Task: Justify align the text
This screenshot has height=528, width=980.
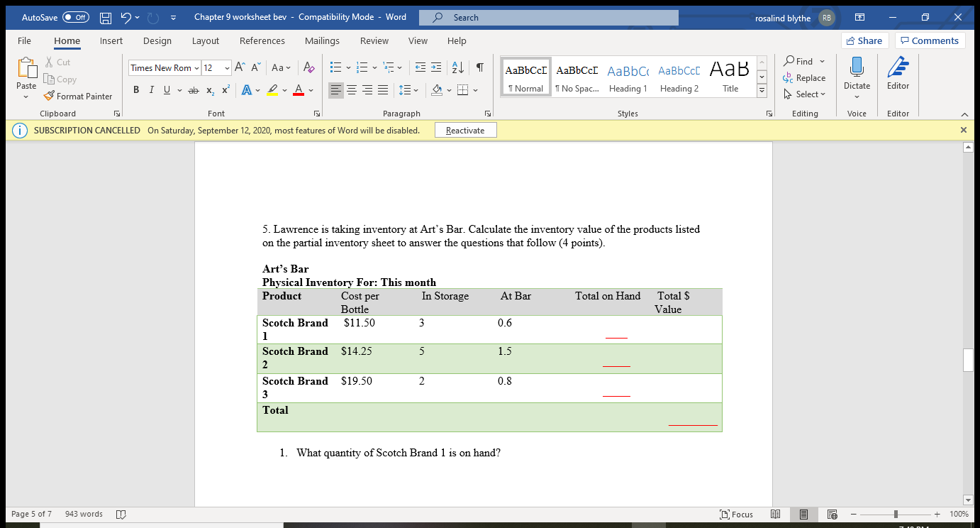Action: (382, 89)
